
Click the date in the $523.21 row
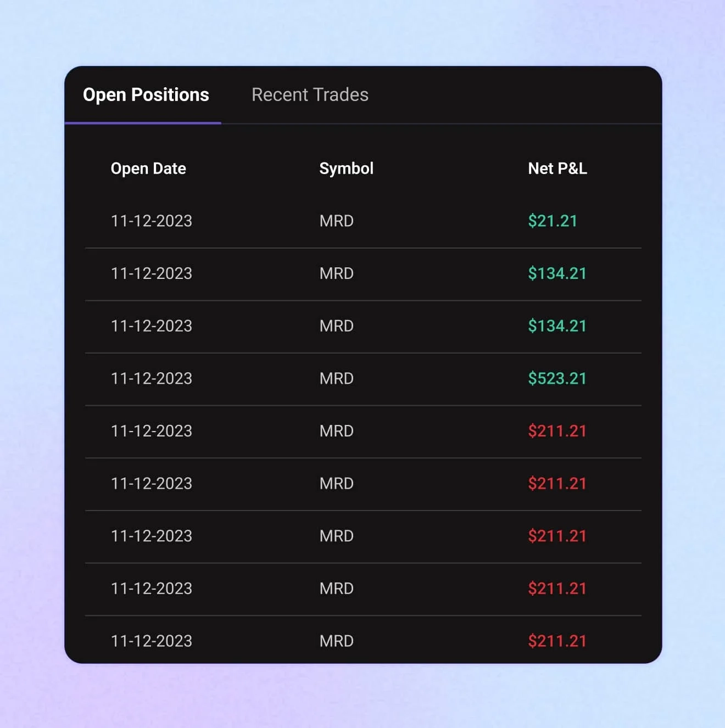click(152, 379)
